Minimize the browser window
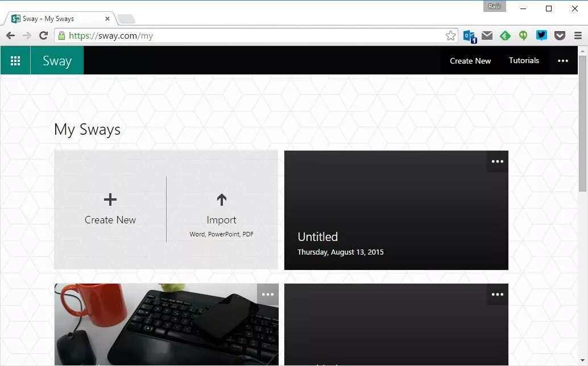 523,9
